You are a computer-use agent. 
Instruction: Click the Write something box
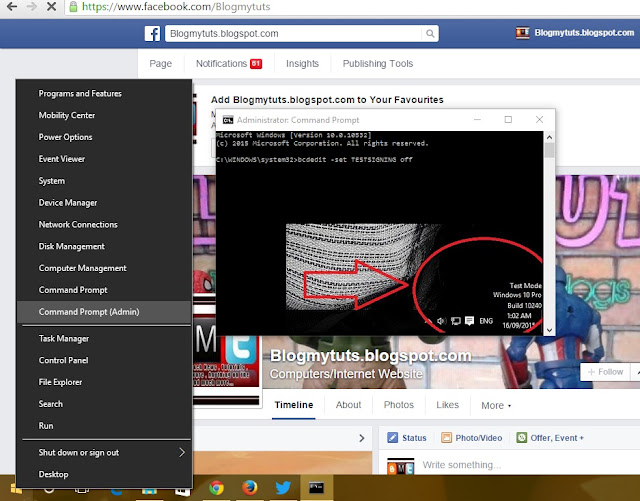pyautogui.click(x=461, y=465)
